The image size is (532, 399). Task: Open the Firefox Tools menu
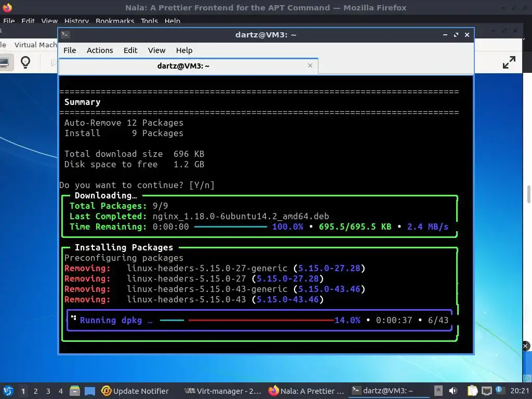click(149, 21)
